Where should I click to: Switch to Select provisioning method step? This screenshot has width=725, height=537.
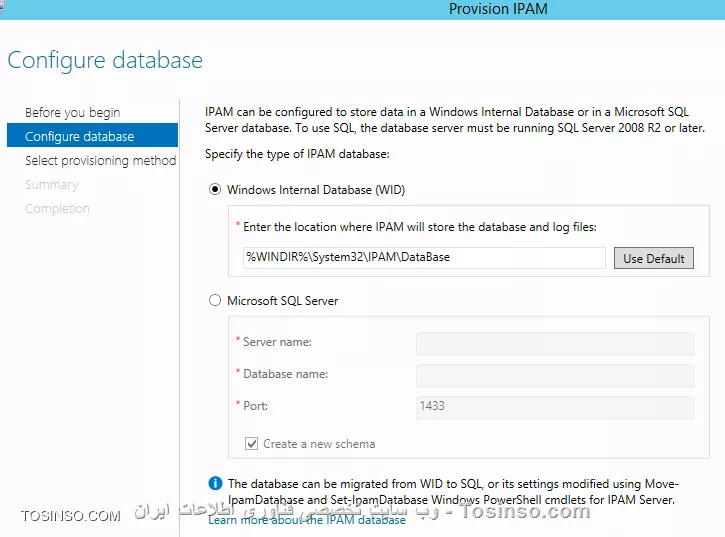click(x=100, y=160)
